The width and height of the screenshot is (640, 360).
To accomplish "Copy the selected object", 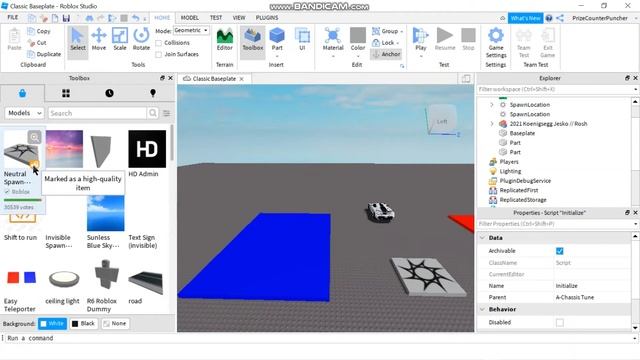I will (39, 31).
